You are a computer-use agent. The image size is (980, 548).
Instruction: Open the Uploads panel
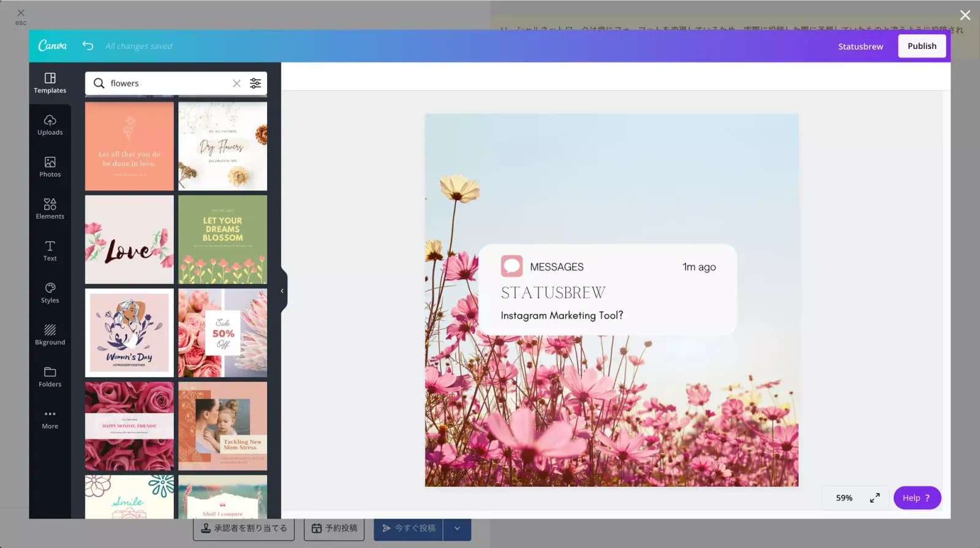point(50,125)
